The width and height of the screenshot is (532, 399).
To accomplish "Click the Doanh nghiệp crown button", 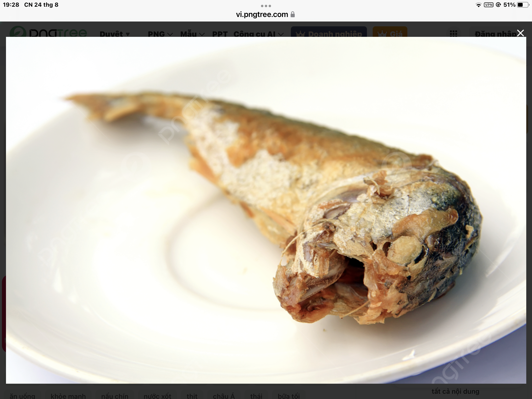I will (328, 33).
